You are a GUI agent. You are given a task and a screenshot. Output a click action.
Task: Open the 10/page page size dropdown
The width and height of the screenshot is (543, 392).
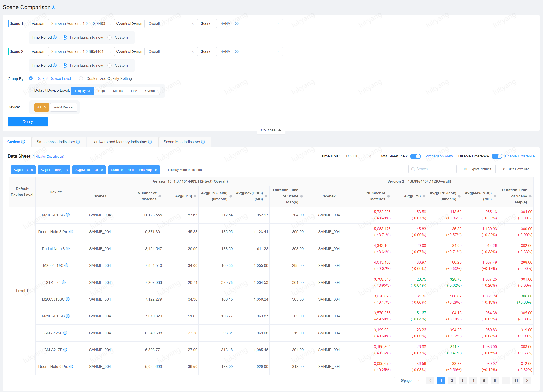(x=407, y=381)
